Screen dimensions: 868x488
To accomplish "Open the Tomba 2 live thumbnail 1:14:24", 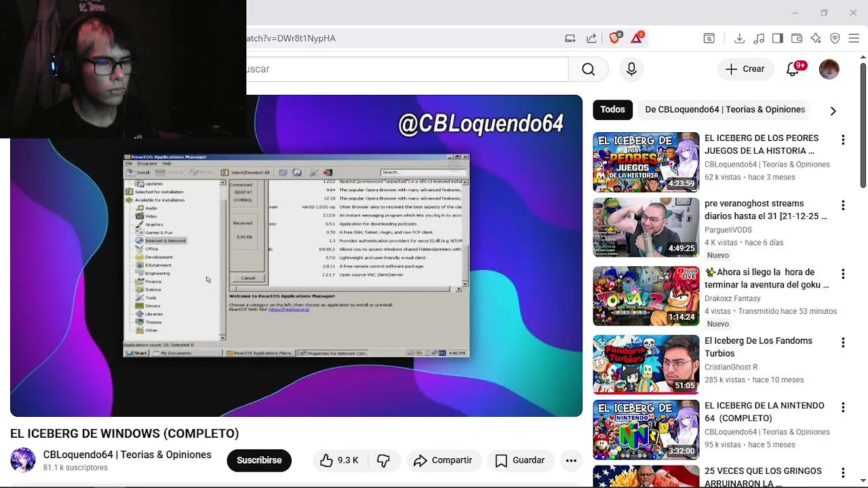I will [646, 296].
